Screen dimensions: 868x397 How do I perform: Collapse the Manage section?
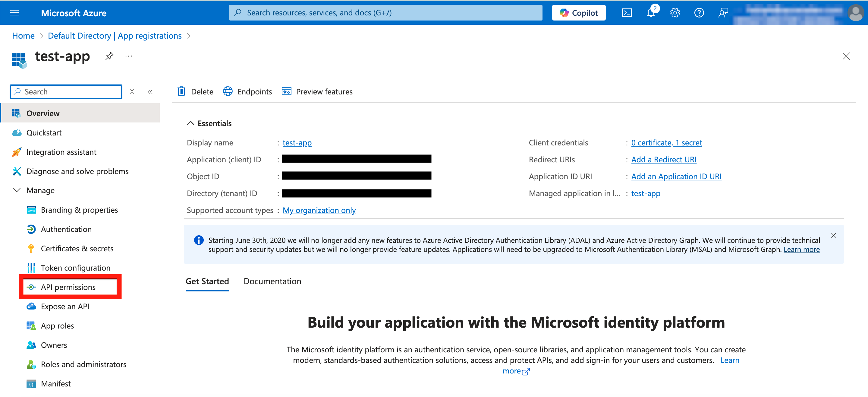pos(17,191)
